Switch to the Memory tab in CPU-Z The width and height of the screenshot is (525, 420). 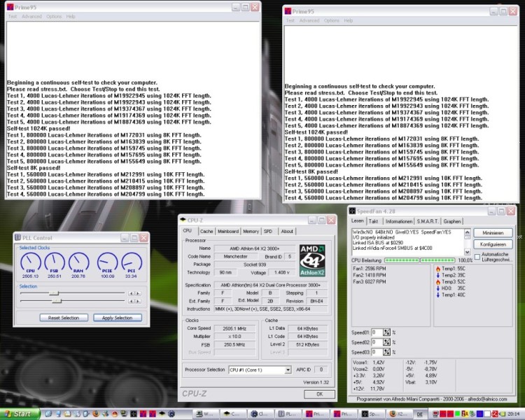point(251,232)
